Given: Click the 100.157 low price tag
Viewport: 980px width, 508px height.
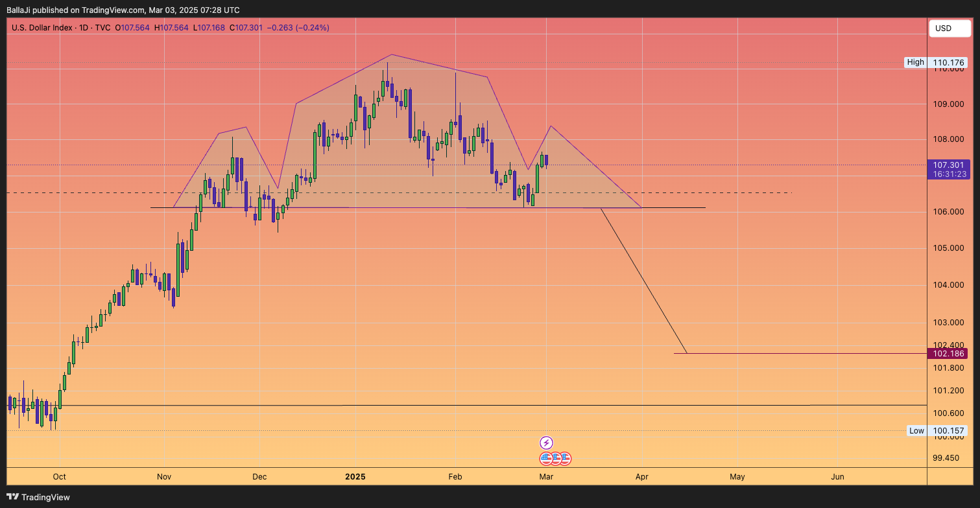Looking at the screenshot, I should (949, 431).
